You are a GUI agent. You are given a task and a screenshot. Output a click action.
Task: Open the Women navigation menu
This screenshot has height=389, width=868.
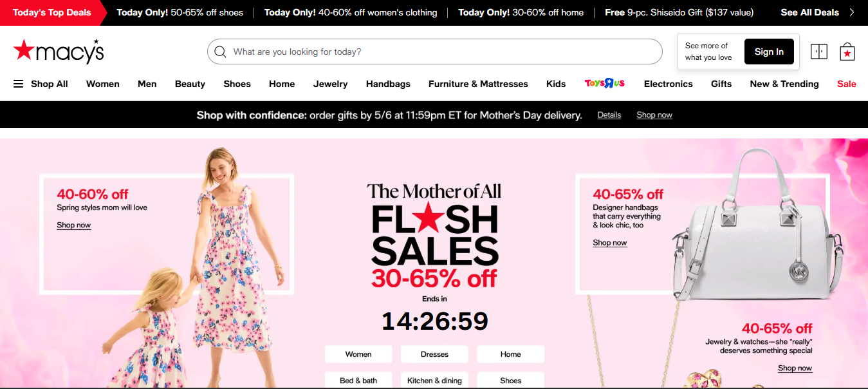coord(103,84)
